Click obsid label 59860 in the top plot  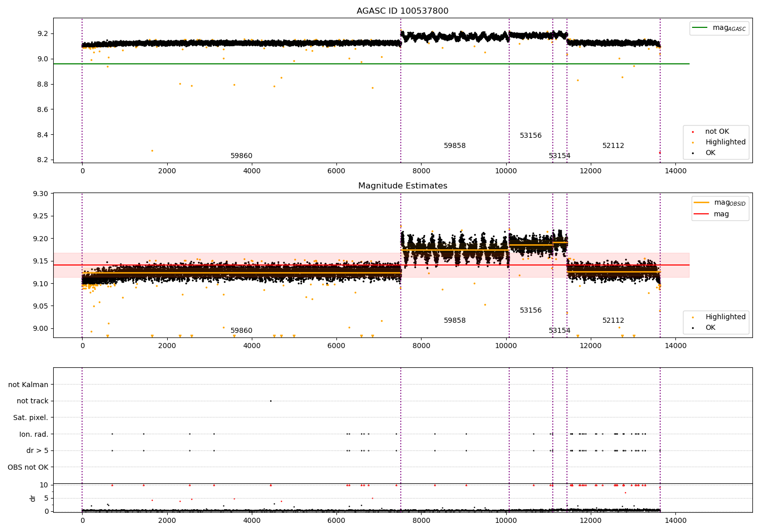click(x=241, y=156)
